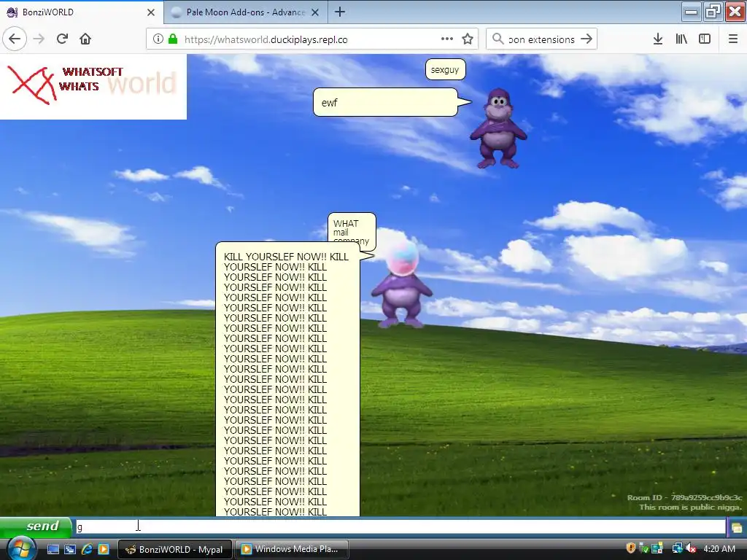Click the 'This room is public' text

coord(690,507)
